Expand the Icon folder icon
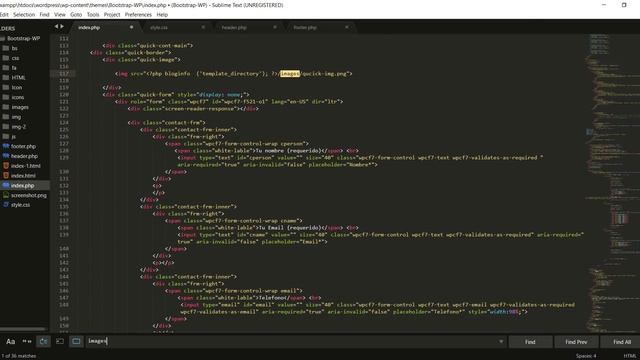Image resolution: width=640 pixels, height=360 pixels. pyautogui.click(x=5, y=87)
